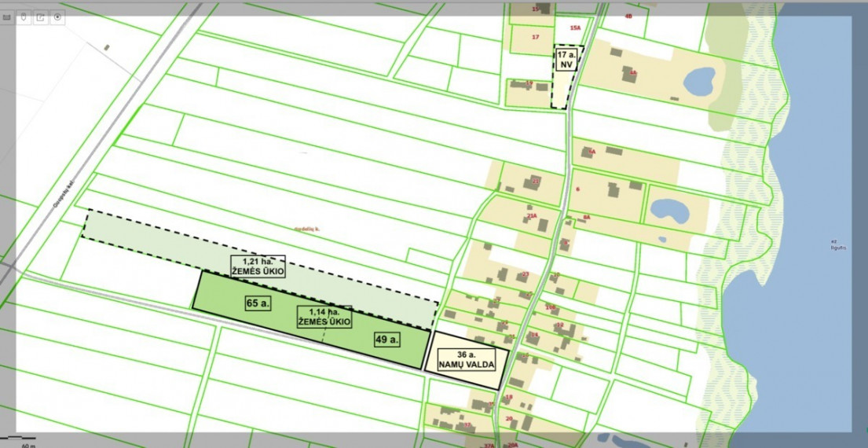
Task: Open the share/export map icon
Action: (40, 18)
